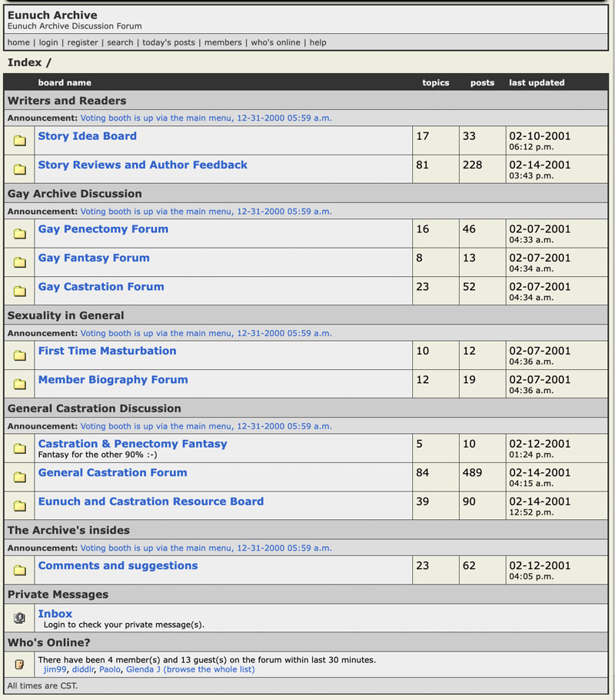This screenshot has width=615, height=700.
Task: Click the Who's Online door icon
Action: pyautogui.click(x=20, y=664)
